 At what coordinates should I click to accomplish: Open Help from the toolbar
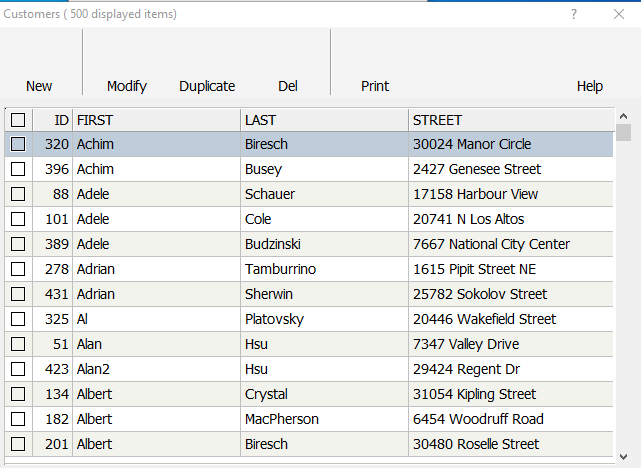click(589, 63)
